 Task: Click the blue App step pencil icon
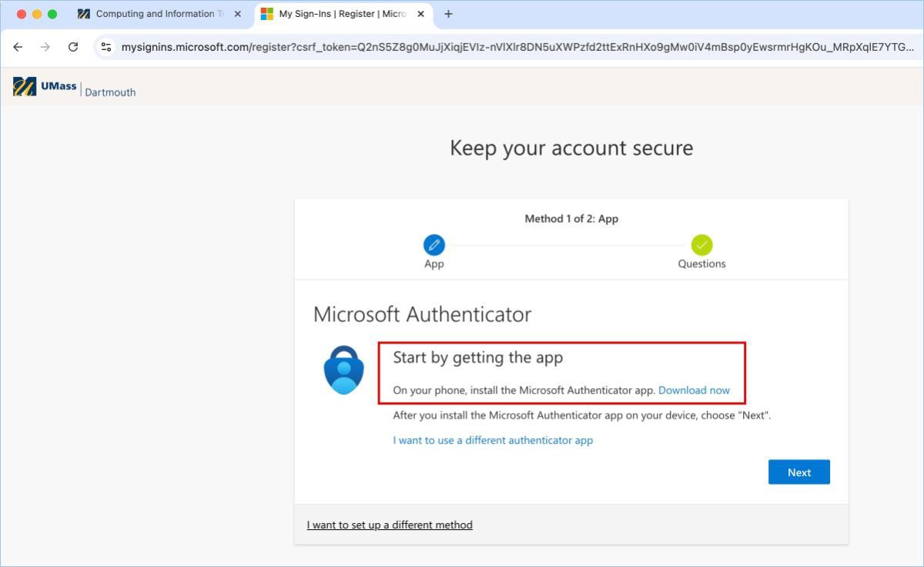coord(434,245)
